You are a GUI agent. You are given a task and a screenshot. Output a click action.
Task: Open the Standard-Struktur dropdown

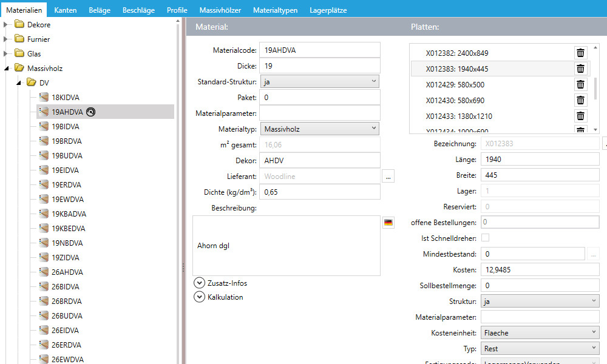coord(319,82)
